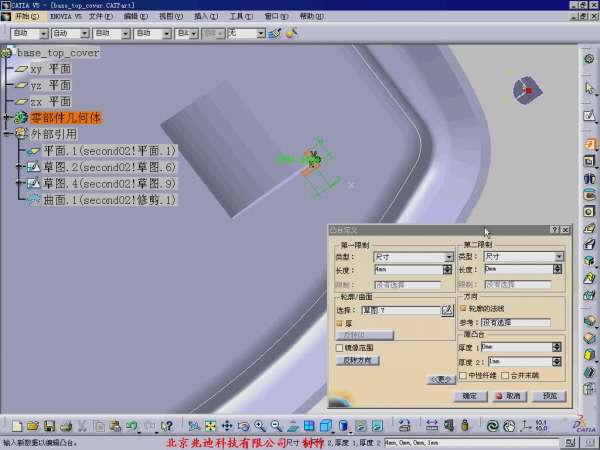Viewport: 600px width, 450px height.
Task: Click the 确定 (OK) button in dialog
Action: 470,396
